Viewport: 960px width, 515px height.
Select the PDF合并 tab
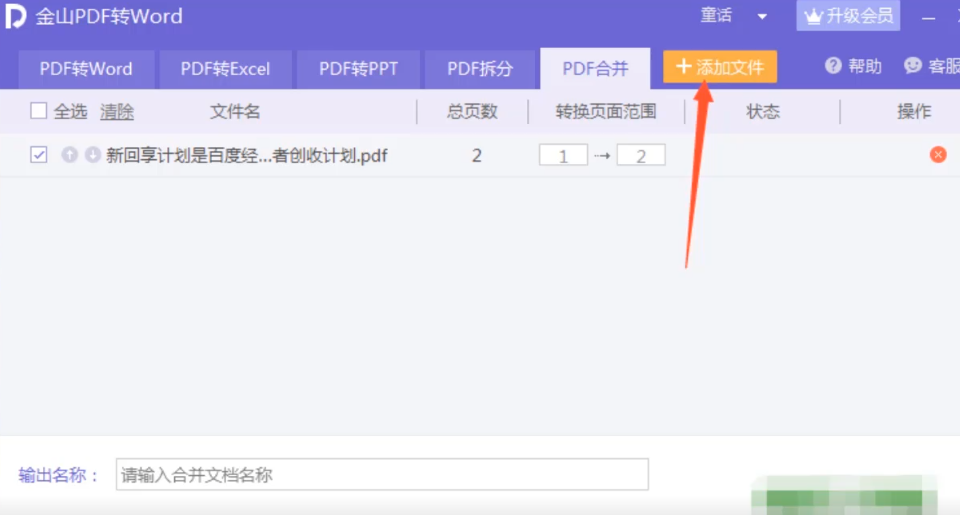pos(595,69)
